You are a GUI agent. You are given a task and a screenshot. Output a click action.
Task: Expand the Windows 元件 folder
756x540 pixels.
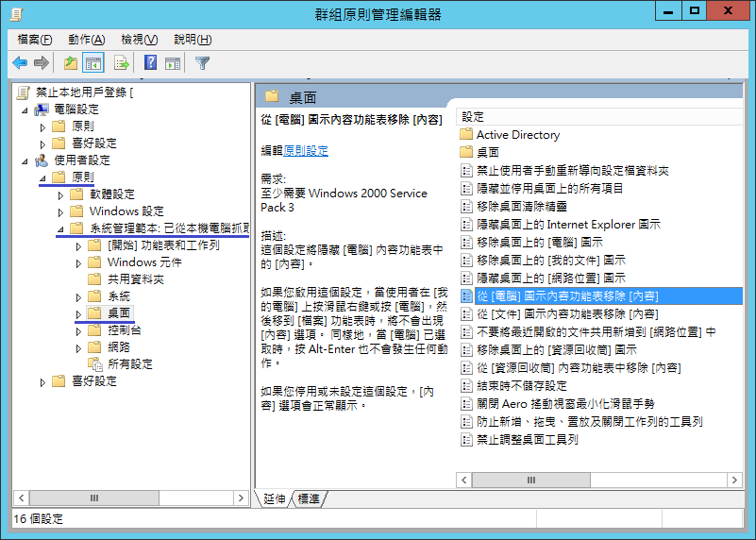[78, 263]
